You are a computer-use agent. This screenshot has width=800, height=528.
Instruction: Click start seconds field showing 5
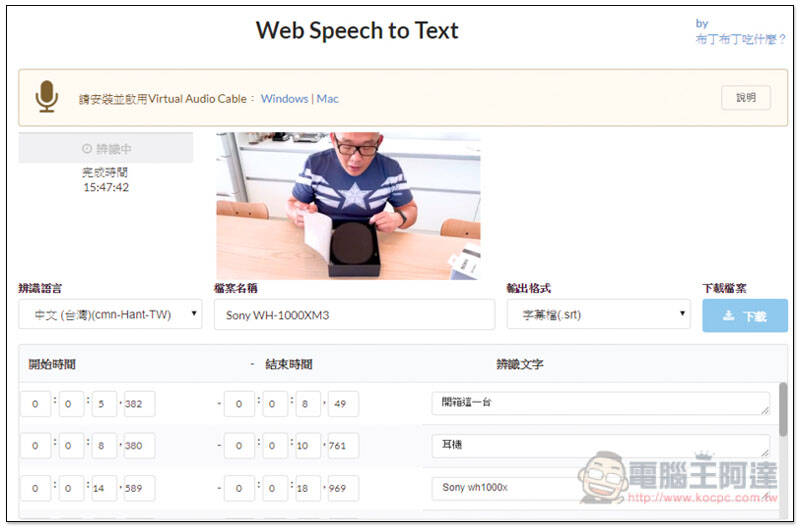[104, 404]
